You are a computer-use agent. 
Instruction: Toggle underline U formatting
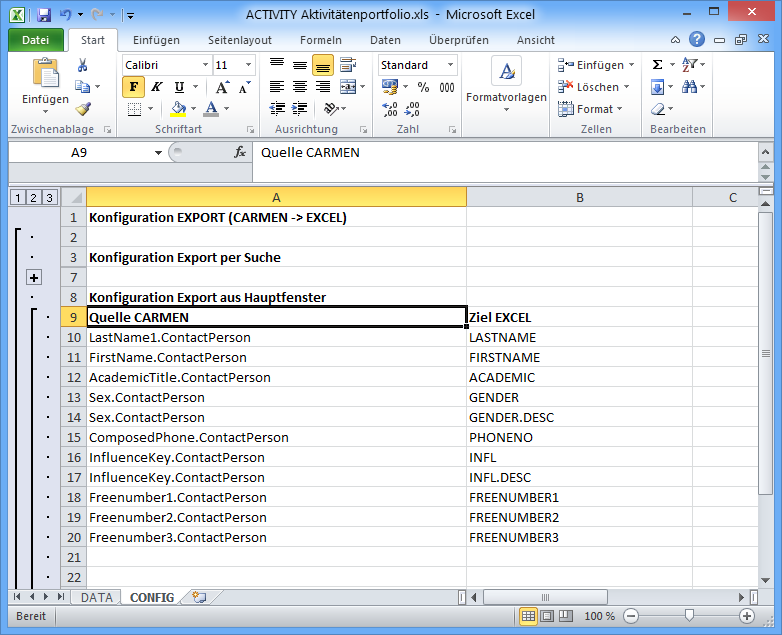[x=179, y=87]
